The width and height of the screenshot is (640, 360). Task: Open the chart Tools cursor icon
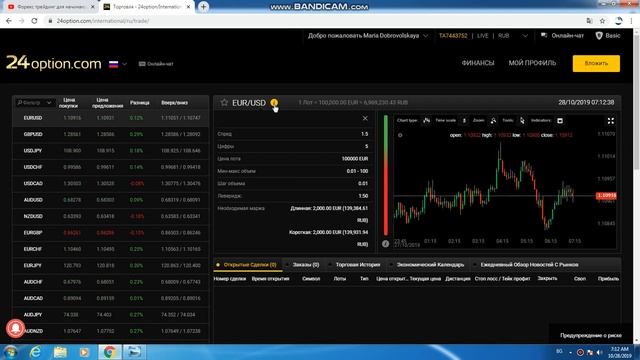[x=522, y=120]
